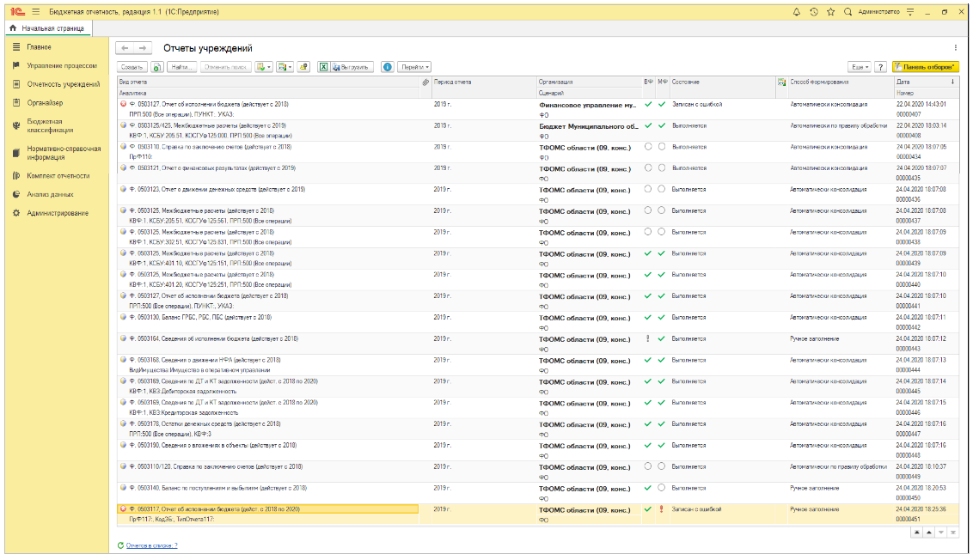This screenshot has height=560, width=973.
Task: Click the refresh icon beside Отчетов в списке
Action: [120, 545]
